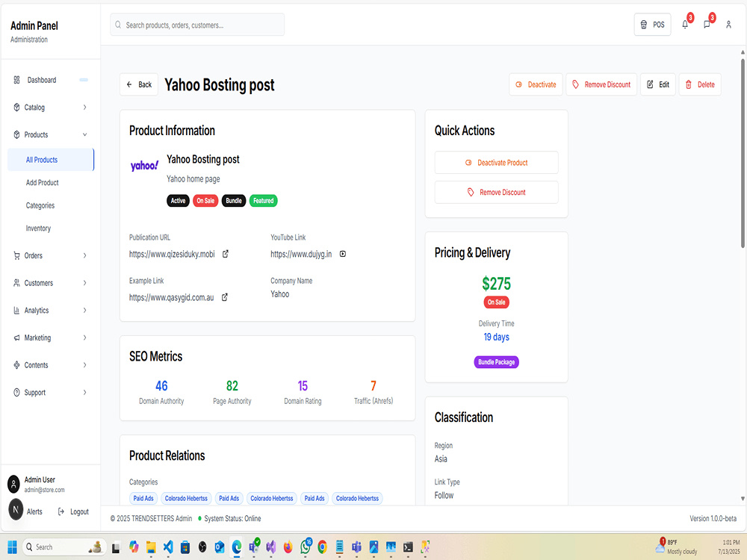Click the Featured green badge
This screenshot has height=560, width=747.
point(264,201)
